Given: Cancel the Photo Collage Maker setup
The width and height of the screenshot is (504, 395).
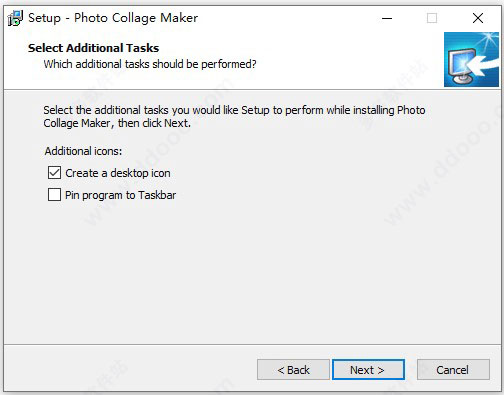Looking at the screenshot, I should 453,370.
